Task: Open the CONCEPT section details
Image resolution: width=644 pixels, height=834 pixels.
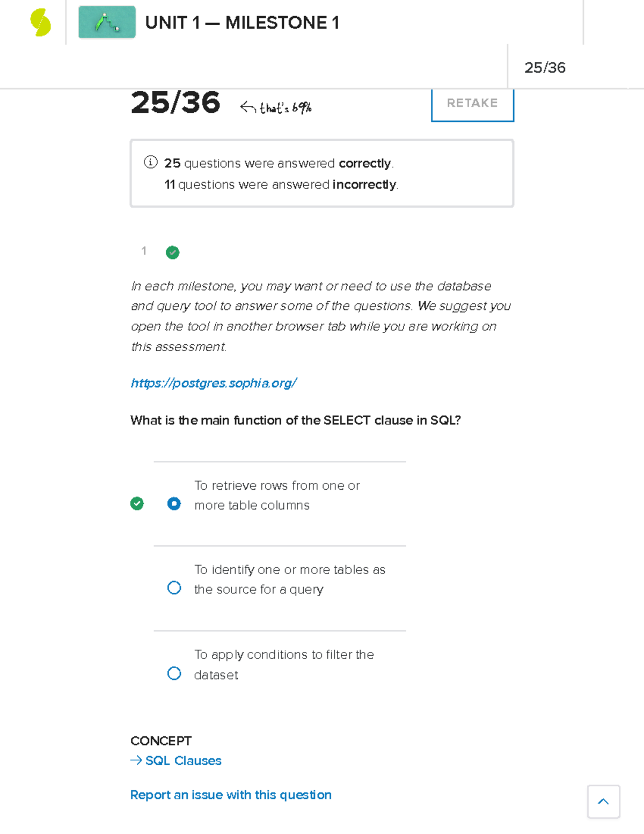Action: [x=160, y=741]
